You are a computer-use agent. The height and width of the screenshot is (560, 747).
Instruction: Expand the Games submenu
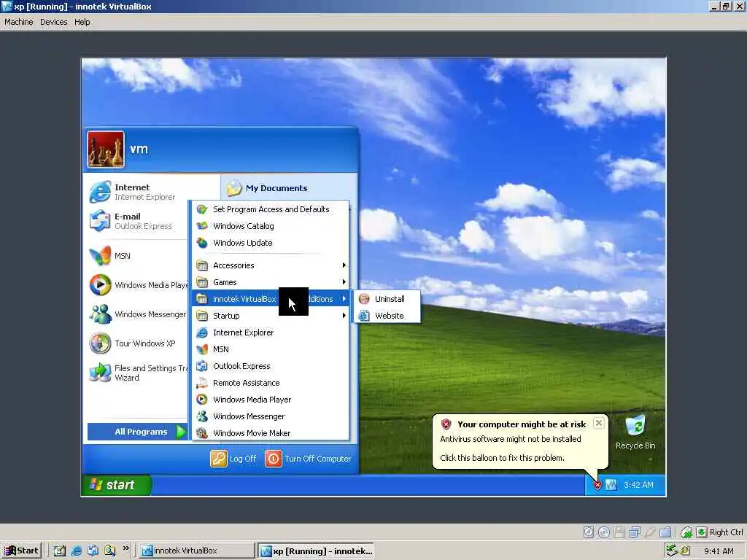(x=270, y=282)
